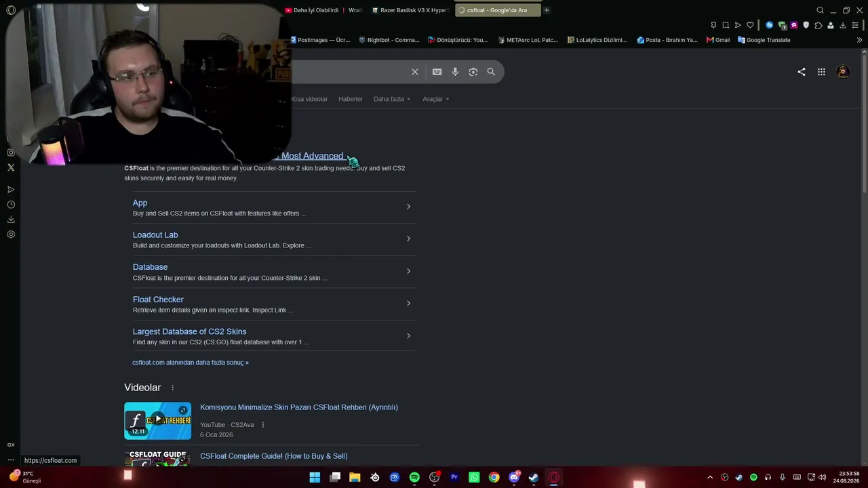Open File Explorer from the taskbar
This screenshot has height=488, width=868.
tap(355, 477)
